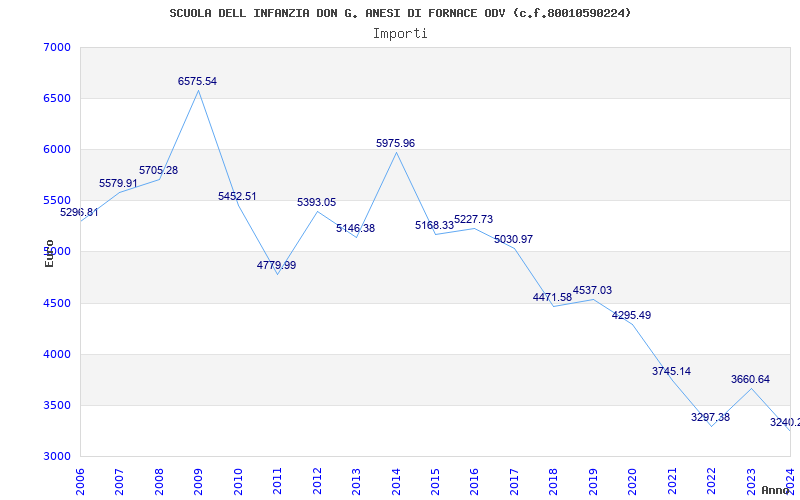Select the x-axis year 2009
The image size is (800, 500).
(x=198, y=482)
